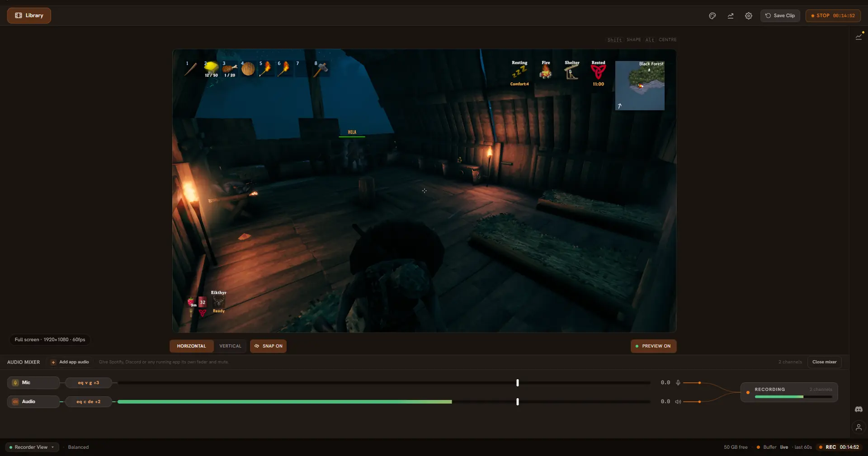Click the AUDIO MIXER heading

pyautogui.click(x=24, y=362)
